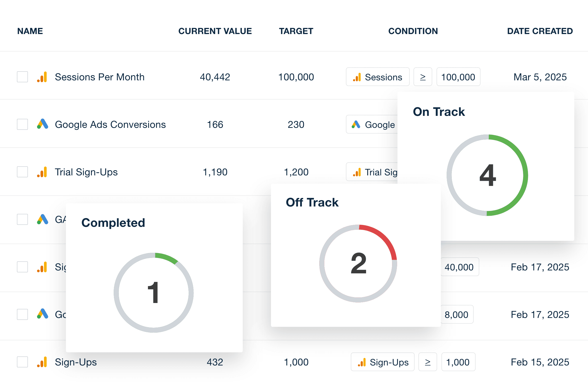
Task: Click analytics icon in the Sessions condition chip
Action: point(357,77)
